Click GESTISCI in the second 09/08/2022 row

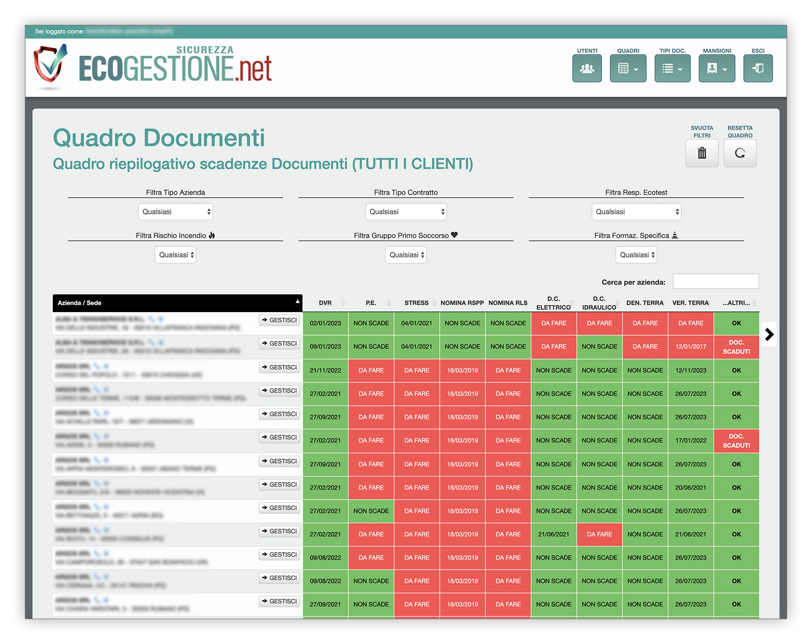click(280, 578)
